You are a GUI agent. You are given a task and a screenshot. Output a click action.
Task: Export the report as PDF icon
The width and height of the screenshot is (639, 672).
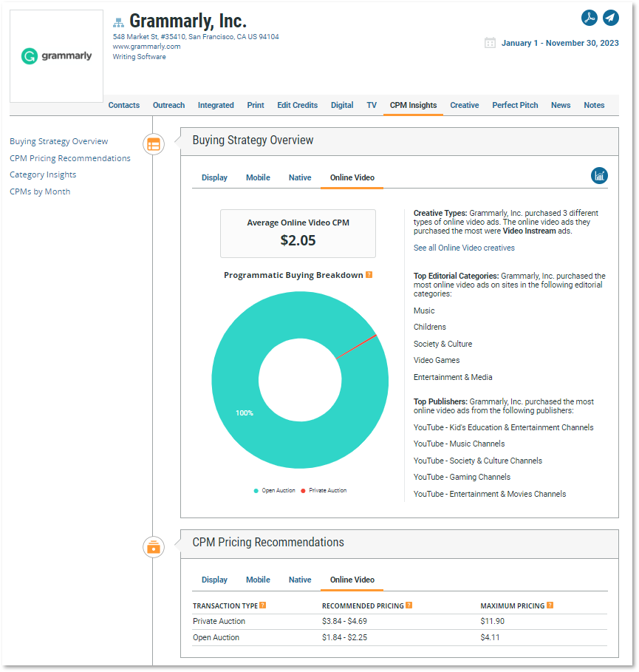point(590,18)
